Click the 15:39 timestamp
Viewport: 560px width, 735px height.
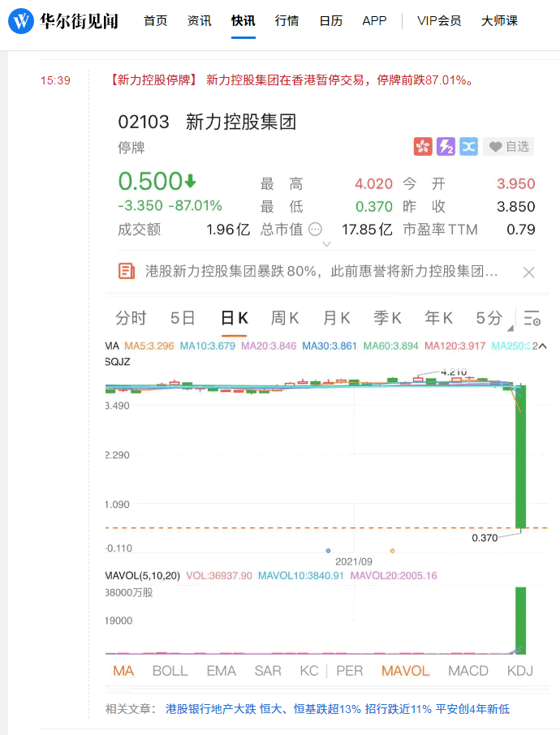coord(55,80)
